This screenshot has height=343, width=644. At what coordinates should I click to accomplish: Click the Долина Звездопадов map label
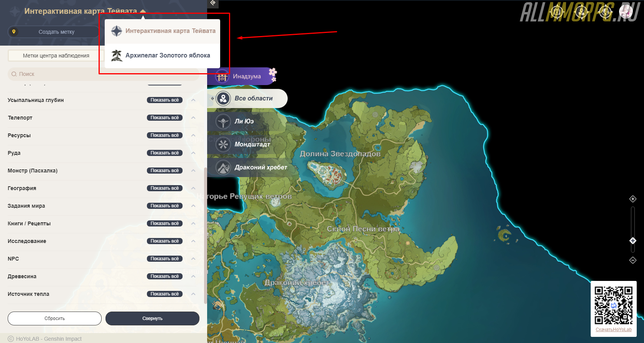click(x=340, y=154)
